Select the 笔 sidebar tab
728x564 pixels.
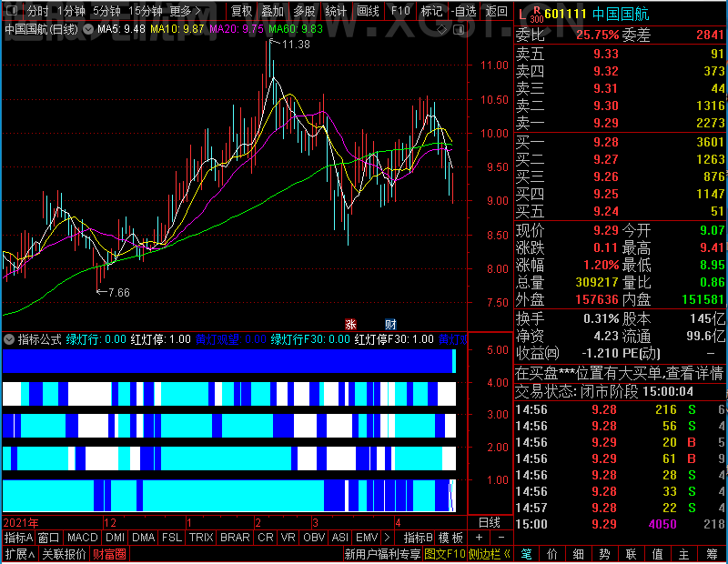(527, 554)
